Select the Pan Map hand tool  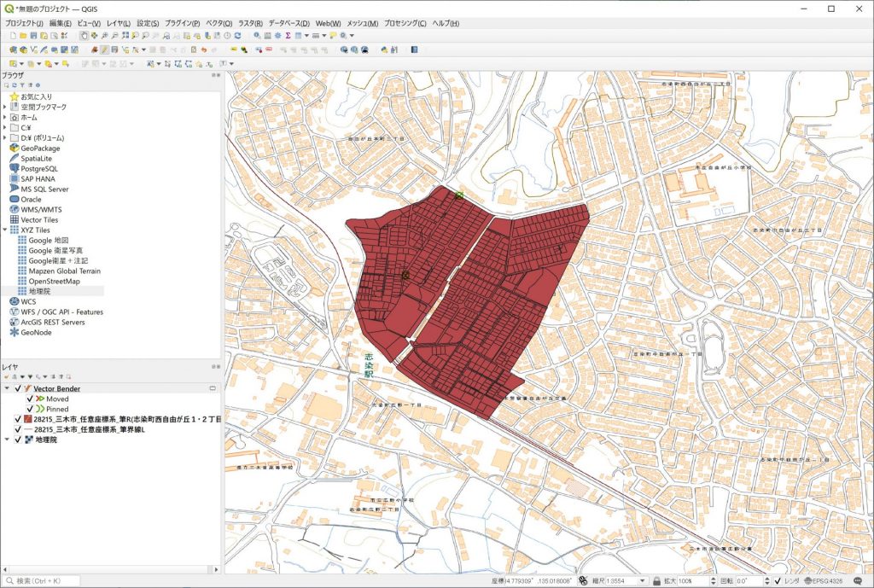pyautogui.click(x=84, y=36)
